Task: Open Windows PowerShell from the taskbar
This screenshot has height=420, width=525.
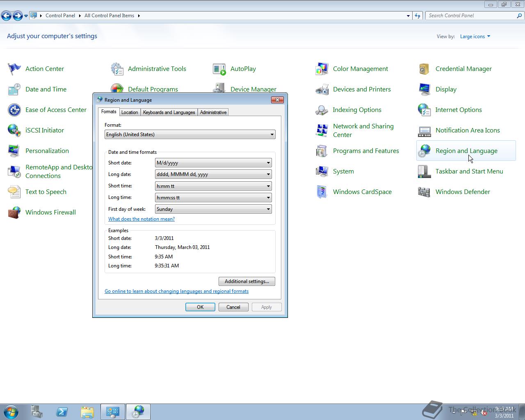Action: coord(62,412)
